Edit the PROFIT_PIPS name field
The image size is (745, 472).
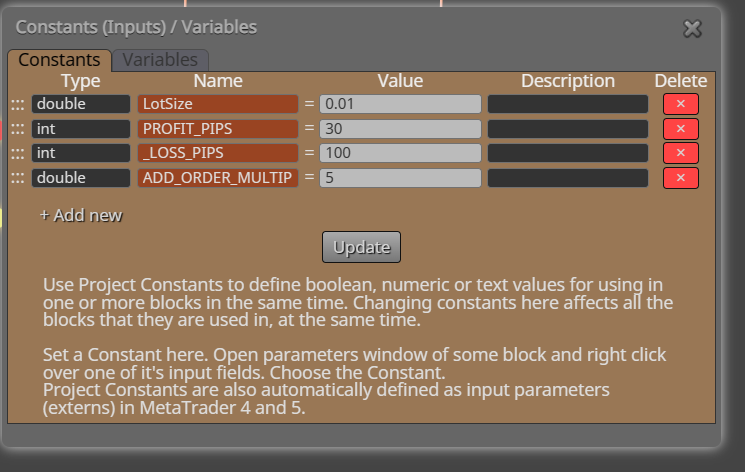click(x=218, y=129)
